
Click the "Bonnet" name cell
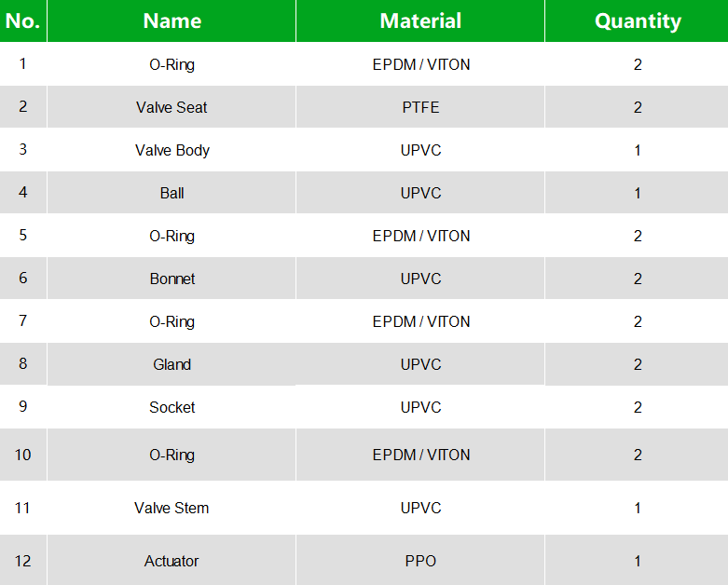click(x=172, y=279)
